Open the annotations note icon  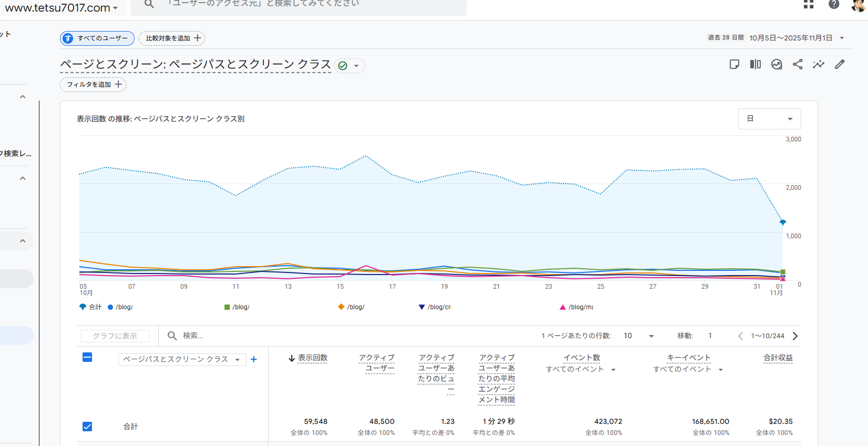point(734,64)
